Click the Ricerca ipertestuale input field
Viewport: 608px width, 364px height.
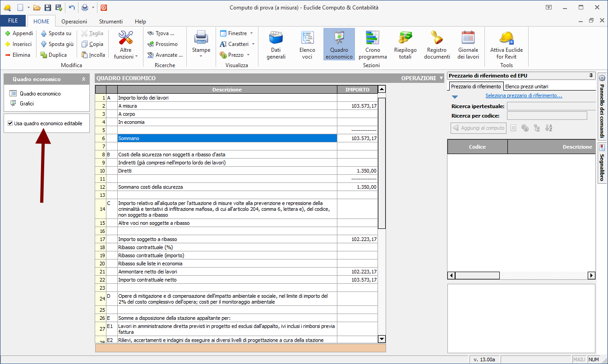coord(551,106)
